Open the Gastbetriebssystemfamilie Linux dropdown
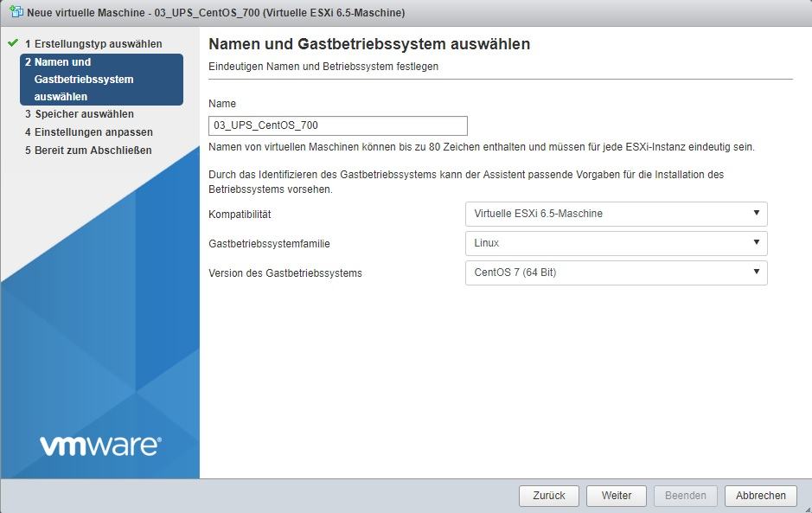Image resolution: width=812 pixels, height=513 pixels. tap(617, 244)
